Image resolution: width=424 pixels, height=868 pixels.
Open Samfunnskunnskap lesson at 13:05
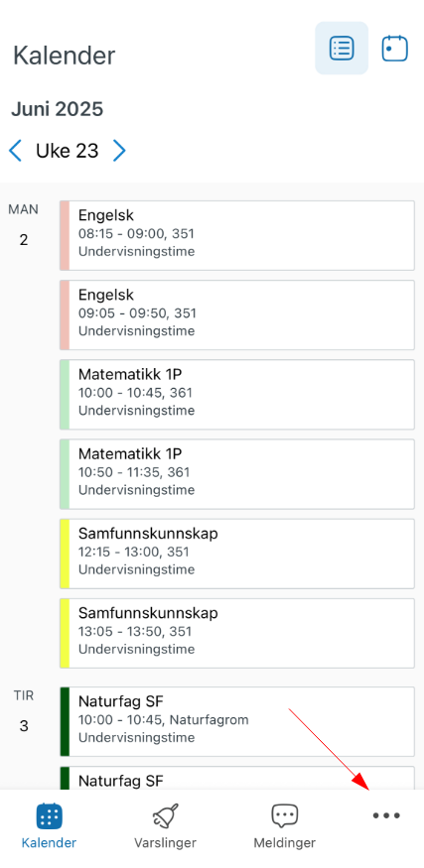tap(237, 633)
